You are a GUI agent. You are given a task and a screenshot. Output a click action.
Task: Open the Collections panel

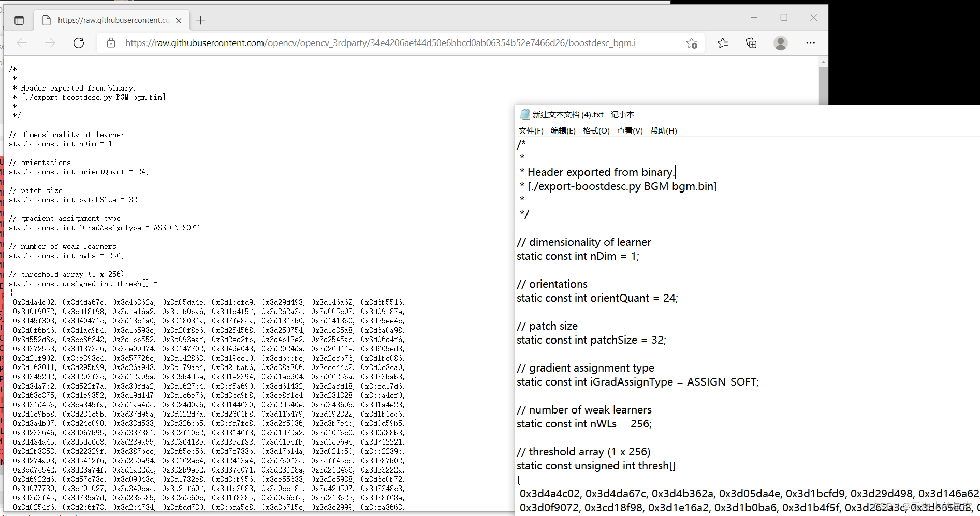click(x=751, y=43)
